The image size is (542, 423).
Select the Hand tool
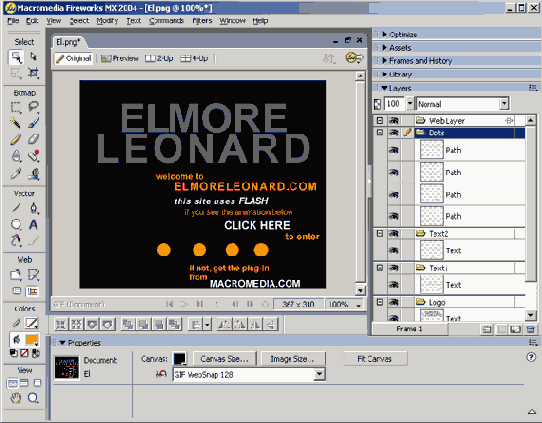pyautogui.click(x=15, y=398)
